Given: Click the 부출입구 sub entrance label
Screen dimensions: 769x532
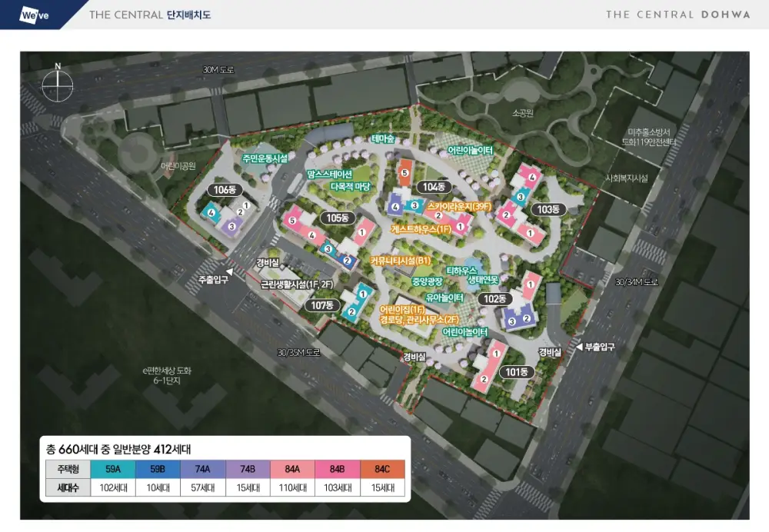Looking at the screenshot, I should [599, 347].
